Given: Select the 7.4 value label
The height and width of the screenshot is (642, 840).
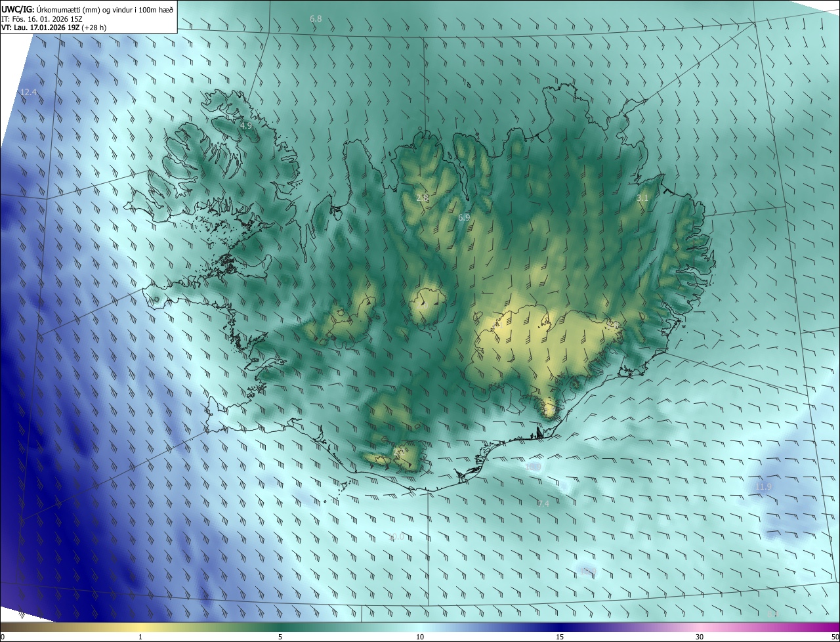Looking at the screenshot, I should click(x=543, y=503).
